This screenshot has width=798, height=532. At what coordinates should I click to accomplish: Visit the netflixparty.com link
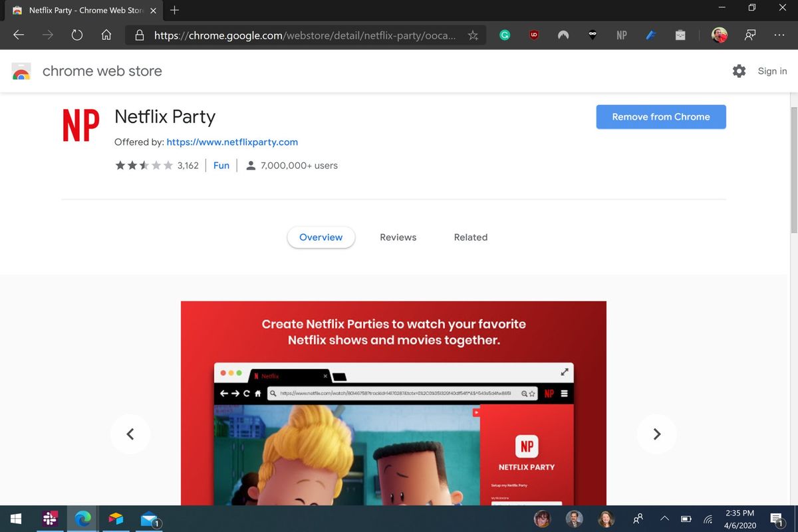click(x=231, y=142)
